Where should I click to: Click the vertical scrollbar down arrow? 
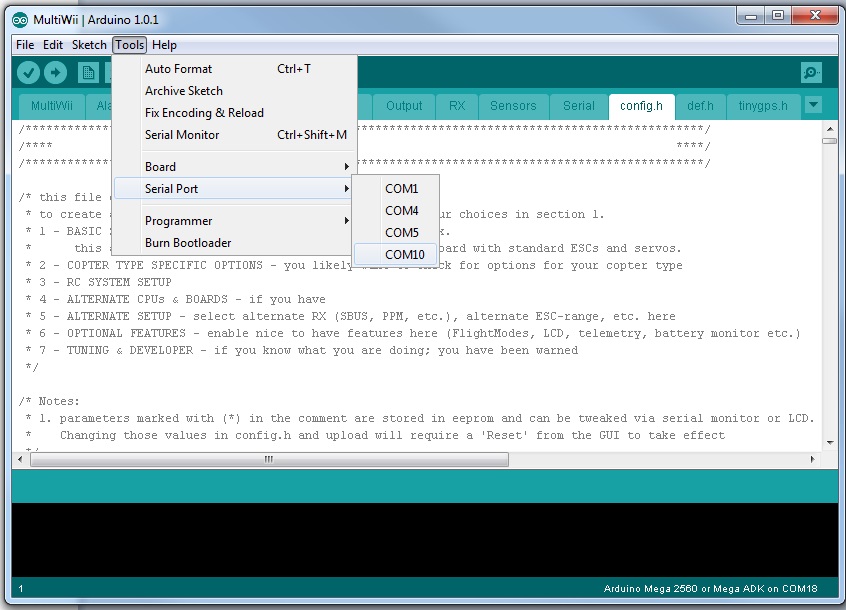(x=830, y=443)
